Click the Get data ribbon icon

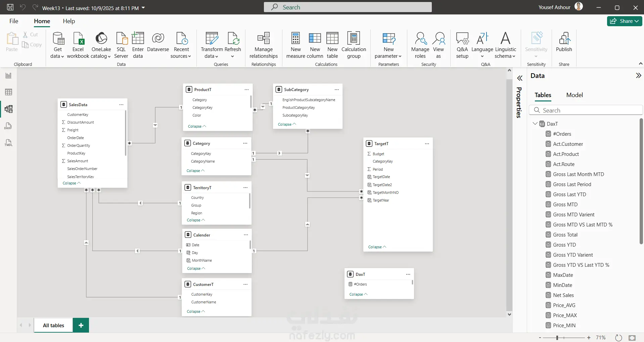click(x=58, y=45)
